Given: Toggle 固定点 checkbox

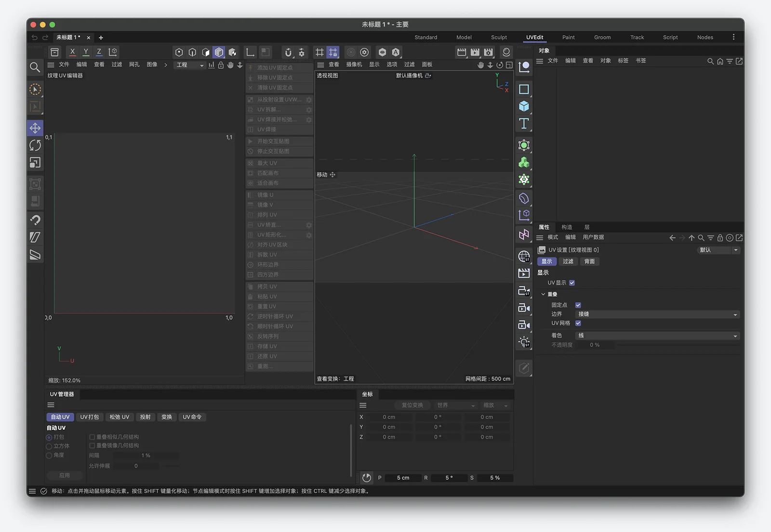Looking at the screenshot, I should coord(578,305).
